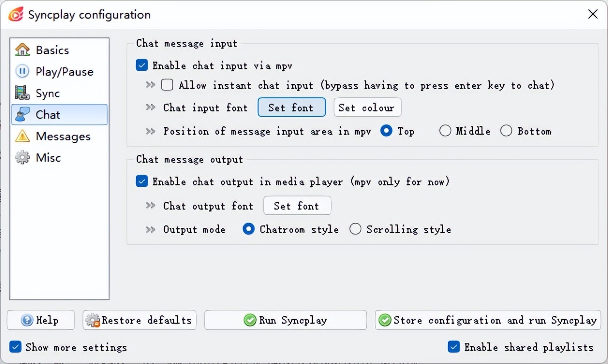Viewport: 608px width, 364px height.
Task: Open Set colour for chat input
Action: (367, 107)
